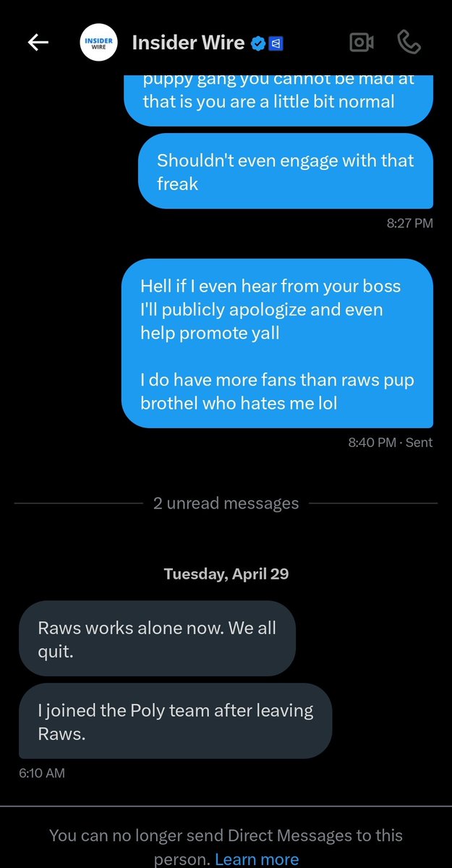This screenshot has height=868, width=452.
Task: Tap the "Raws works alone now" message
Action: [x=157, y=638]
